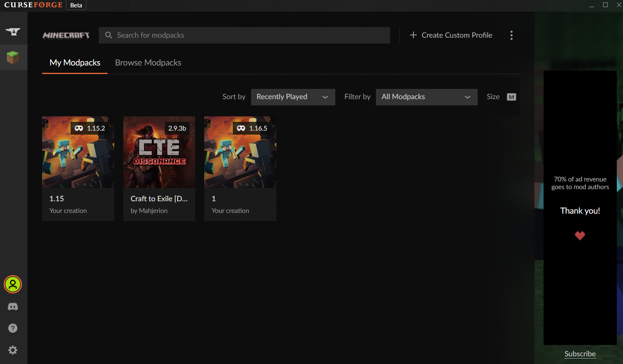Click the search magnifier icon
Image resolution: width=623 pixels, height=364 pixels.
click(x=108, y=35)
